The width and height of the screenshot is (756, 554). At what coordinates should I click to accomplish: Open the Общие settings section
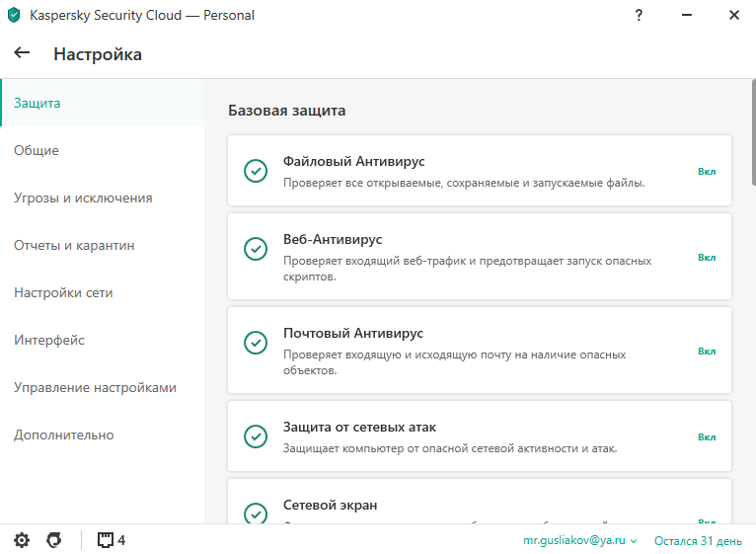[37, 150]
